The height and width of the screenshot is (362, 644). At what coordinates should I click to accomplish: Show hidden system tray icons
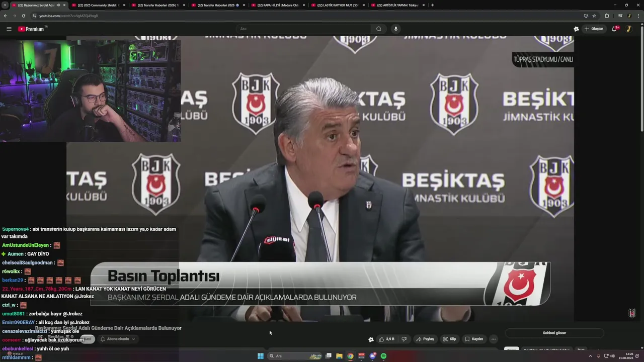point(590,356)
